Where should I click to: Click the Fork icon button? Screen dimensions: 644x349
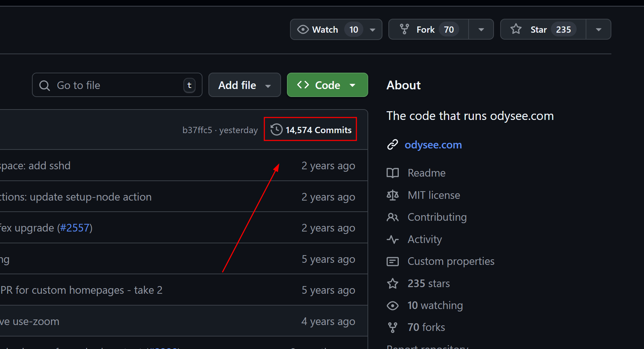404,30
